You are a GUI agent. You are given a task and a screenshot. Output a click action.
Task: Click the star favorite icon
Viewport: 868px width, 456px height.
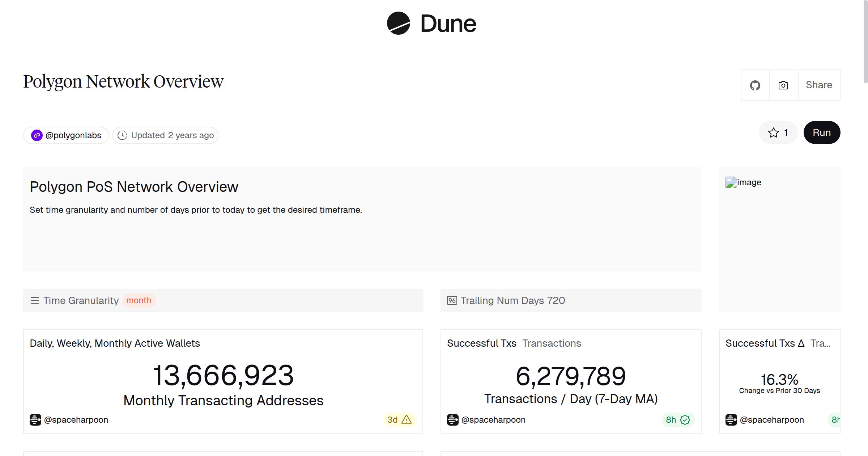click(773, 133)
